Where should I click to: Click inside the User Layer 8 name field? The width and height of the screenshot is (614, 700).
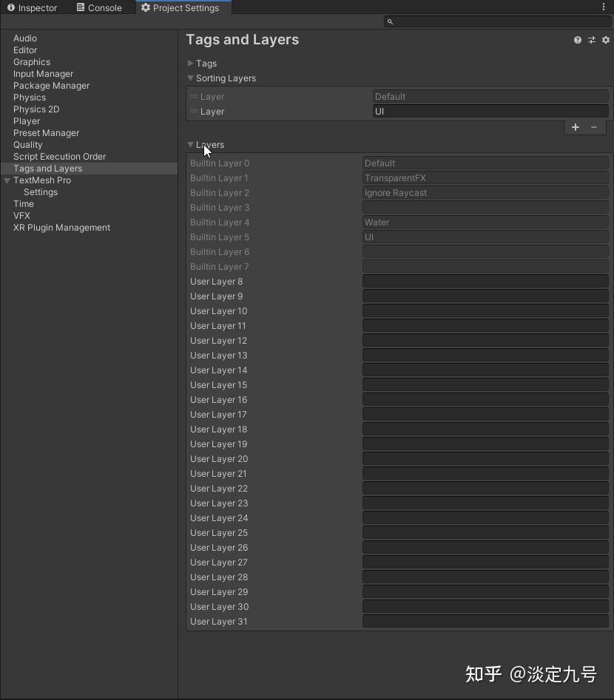[x=485, y=282]
